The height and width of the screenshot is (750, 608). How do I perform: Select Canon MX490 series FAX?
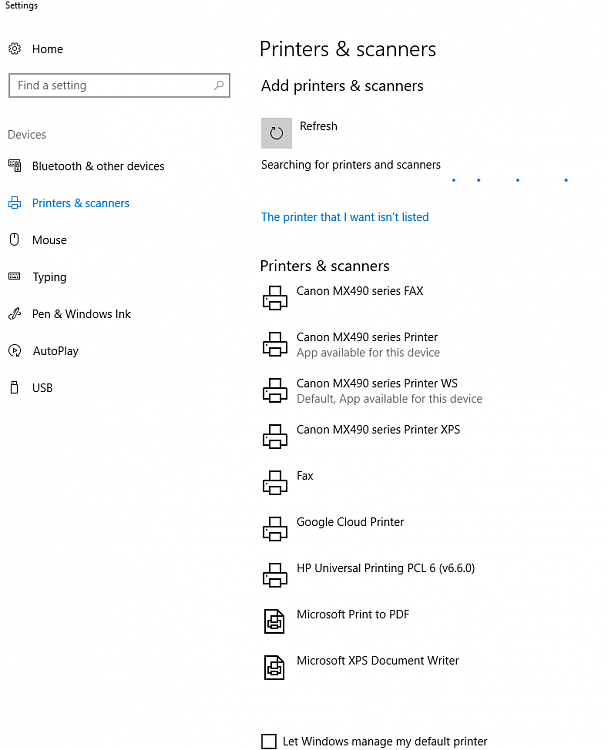pos(359,292)
